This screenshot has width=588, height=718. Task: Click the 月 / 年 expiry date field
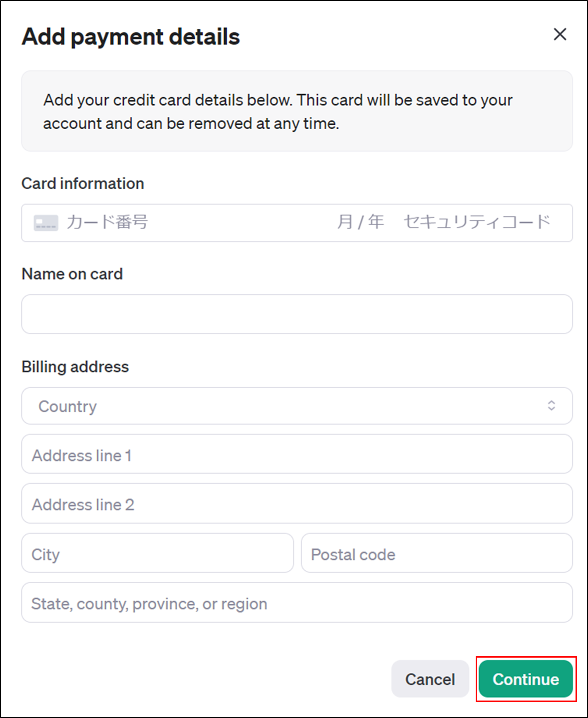(360, 222)
